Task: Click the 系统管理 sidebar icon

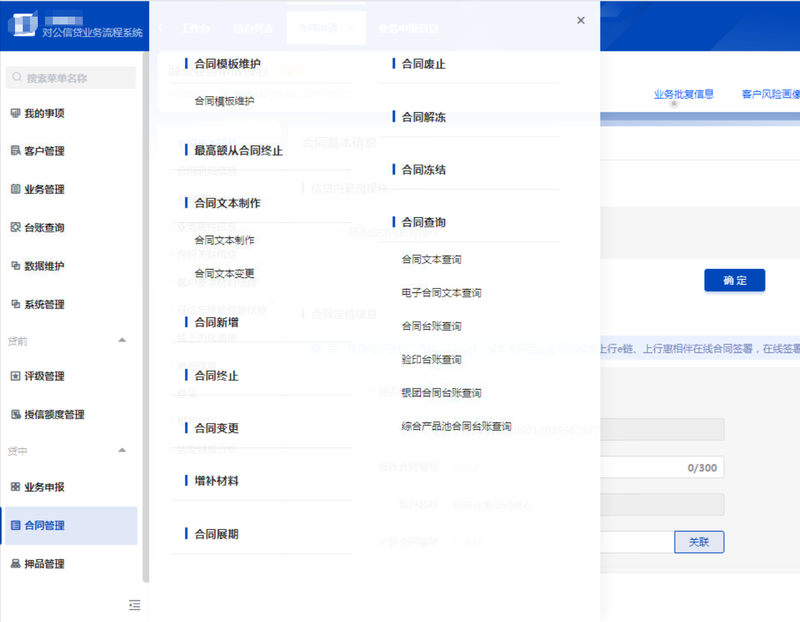Action: click(x=16, y=304)
